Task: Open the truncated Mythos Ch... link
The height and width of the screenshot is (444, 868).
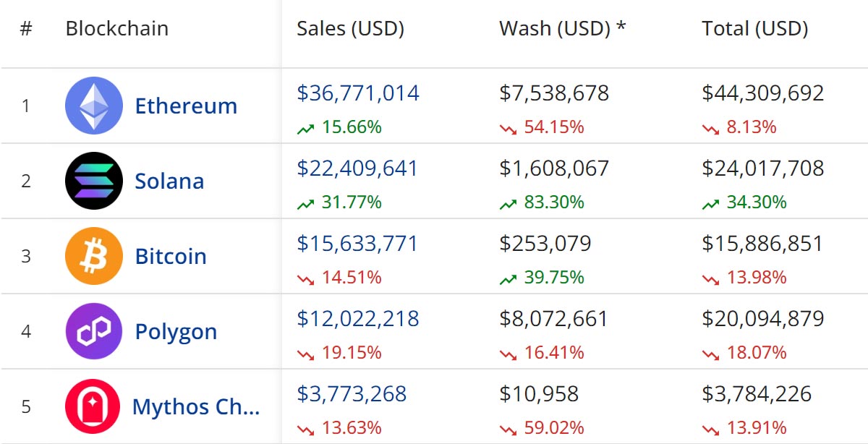Action: point(195,406)
